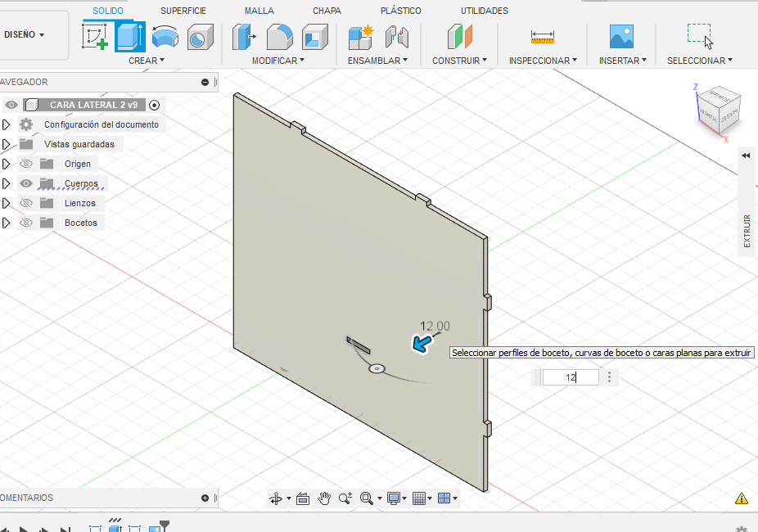Click the Insert image icon
The width and height of the screenshot is (758, 532).
[x=621, y=37]
